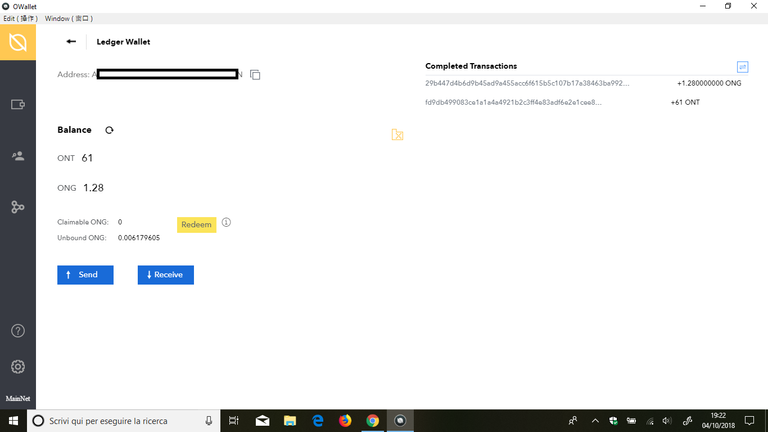Go back with the left arrow
Screen dimensions: 768x432
click(x=71, y=42)
